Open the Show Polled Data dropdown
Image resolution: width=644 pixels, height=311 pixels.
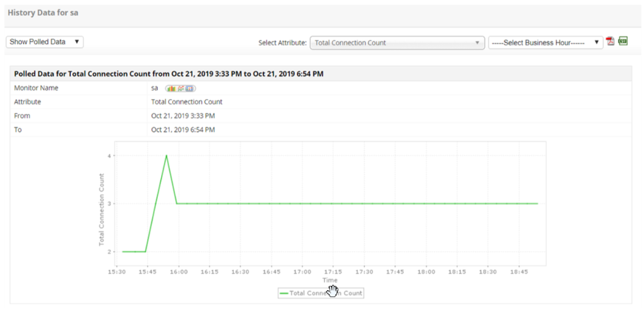[45, 42]
